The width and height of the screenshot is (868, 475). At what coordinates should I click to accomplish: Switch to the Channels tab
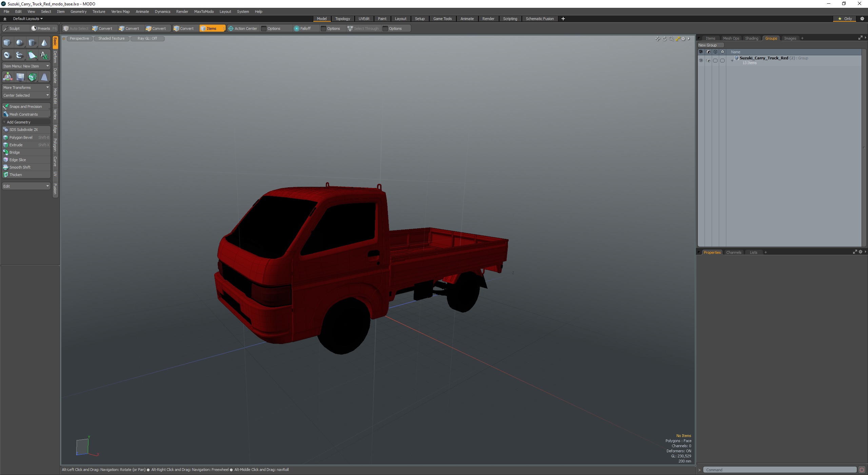click(x=733, y=252)
